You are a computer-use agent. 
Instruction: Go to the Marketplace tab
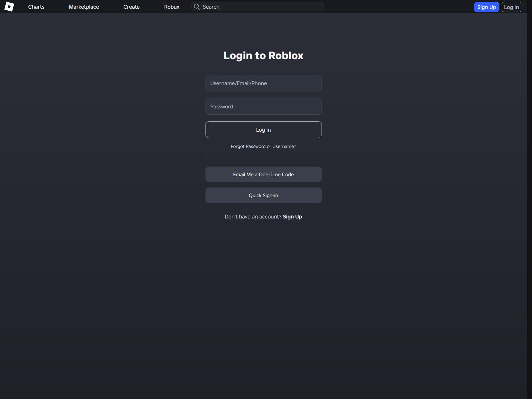click(84, 7)
